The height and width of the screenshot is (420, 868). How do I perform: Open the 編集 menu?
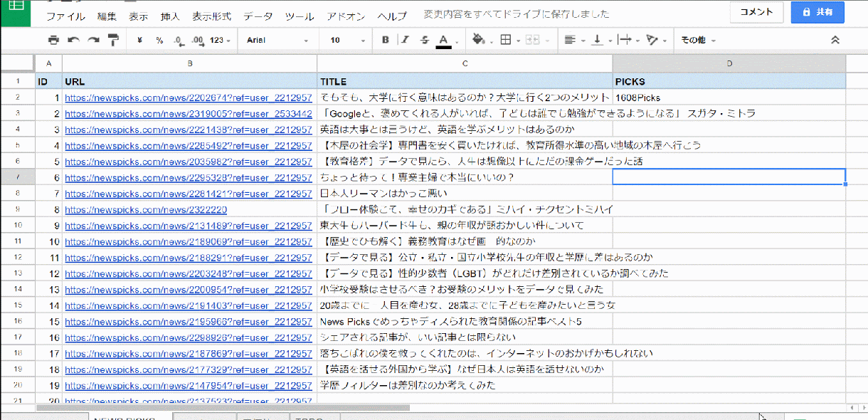point(107,16)
